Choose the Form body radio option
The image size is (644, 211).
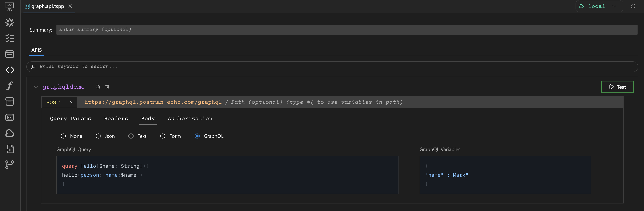(x=163, y=136)
